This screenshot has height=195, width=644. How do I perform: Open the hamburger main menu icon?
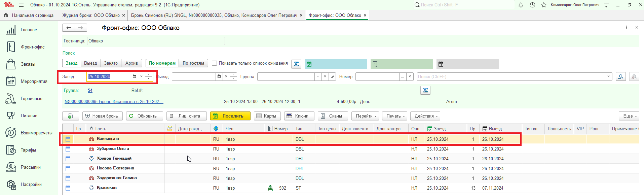click(x=21, y=5)
